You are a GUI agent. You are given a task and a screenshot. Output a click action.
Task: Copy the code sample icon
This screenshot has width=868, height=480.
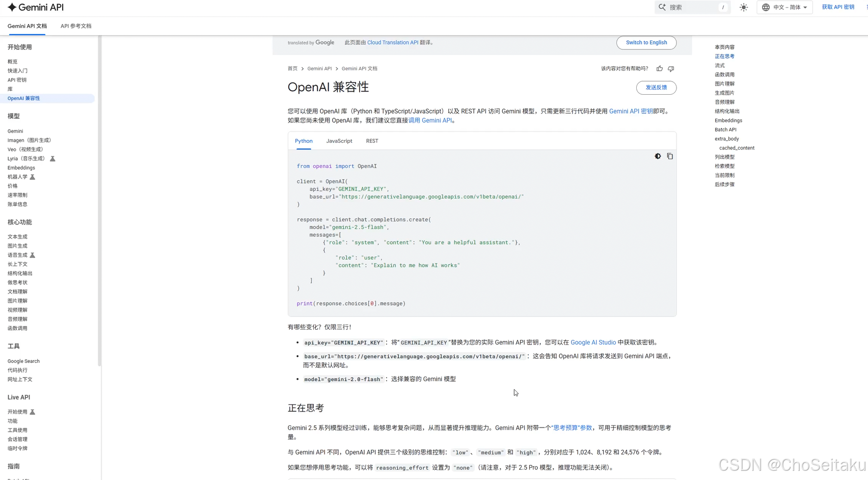click(670, 156)
